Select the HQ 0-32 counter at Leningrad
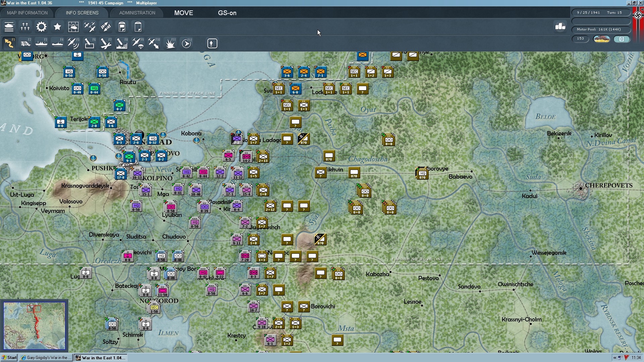This screenshot has width=644, height=362. coord(153,139)
